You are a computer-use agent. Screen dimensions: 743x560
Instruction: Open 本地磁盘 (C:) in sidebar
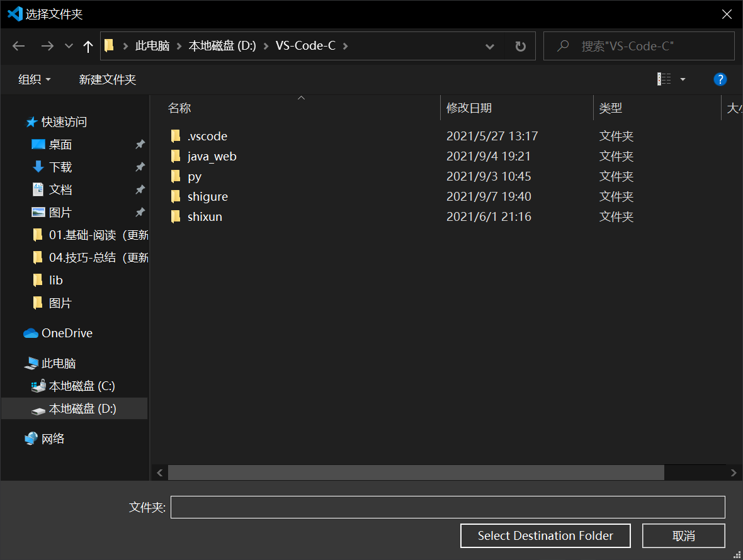[74, 386]
